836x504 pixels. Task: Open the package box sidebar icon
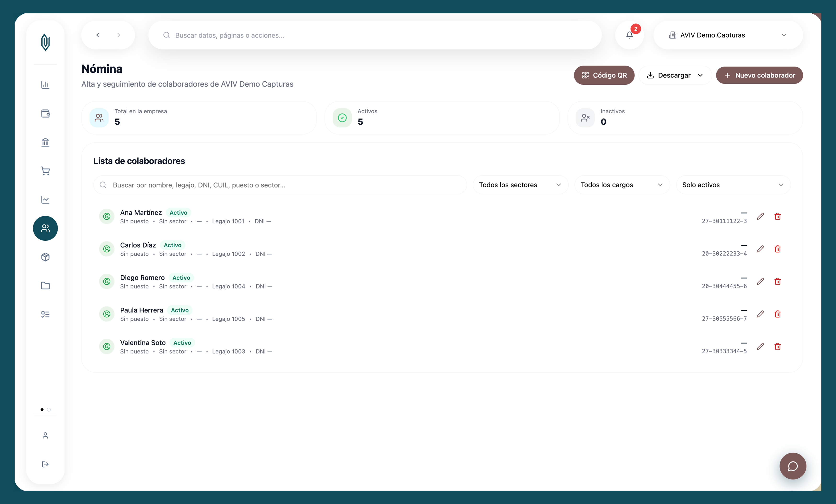point(45,257)
